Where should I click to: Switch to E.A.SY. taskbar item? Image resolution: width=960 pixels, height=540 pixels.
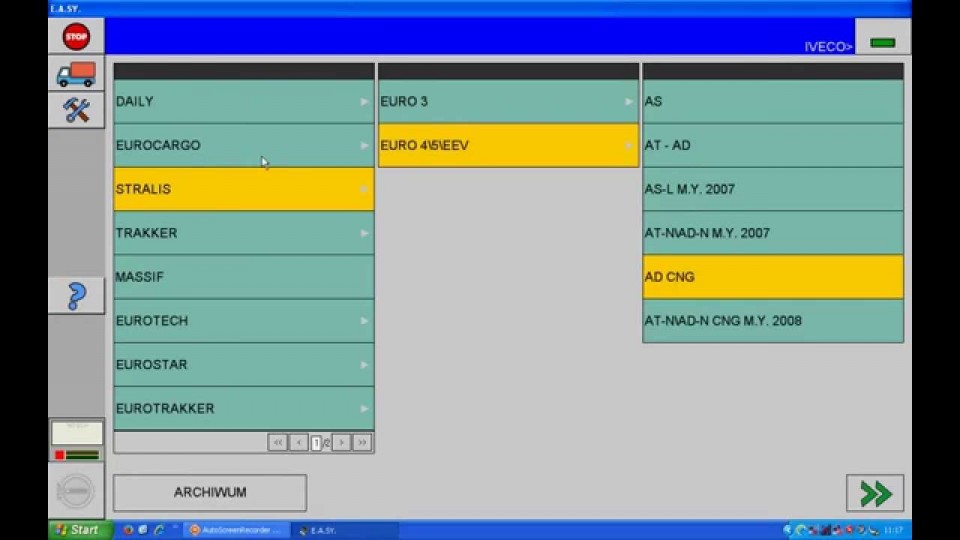(x=345, y=530)
